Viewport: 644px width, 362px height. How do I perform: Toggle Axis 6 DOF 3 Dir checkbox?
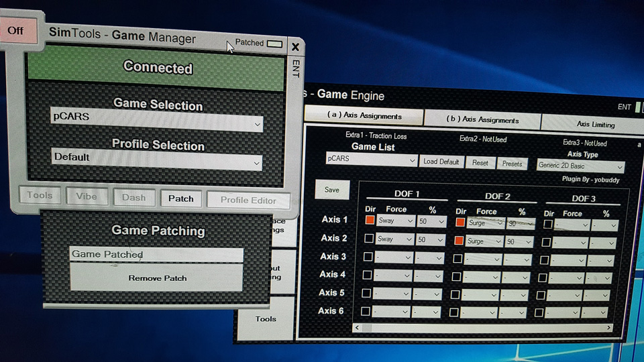pyautogui.click(x=539, y=313)
